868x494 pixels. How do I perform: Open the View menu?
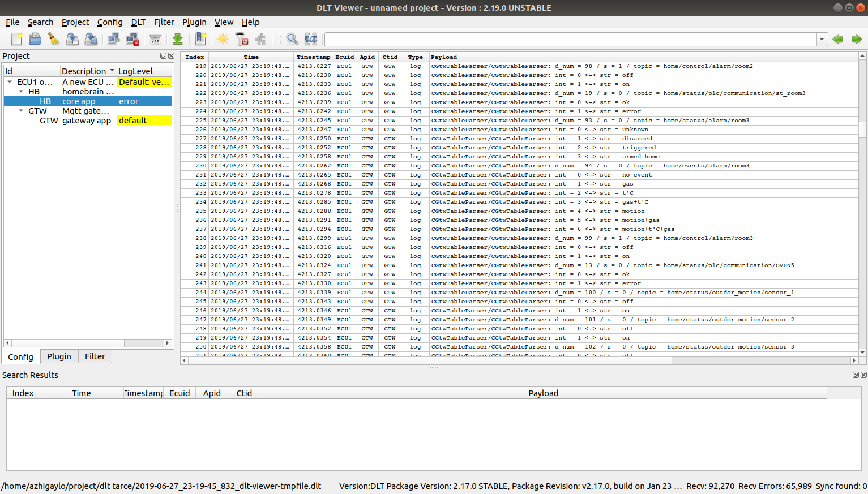tap(224, 22)
